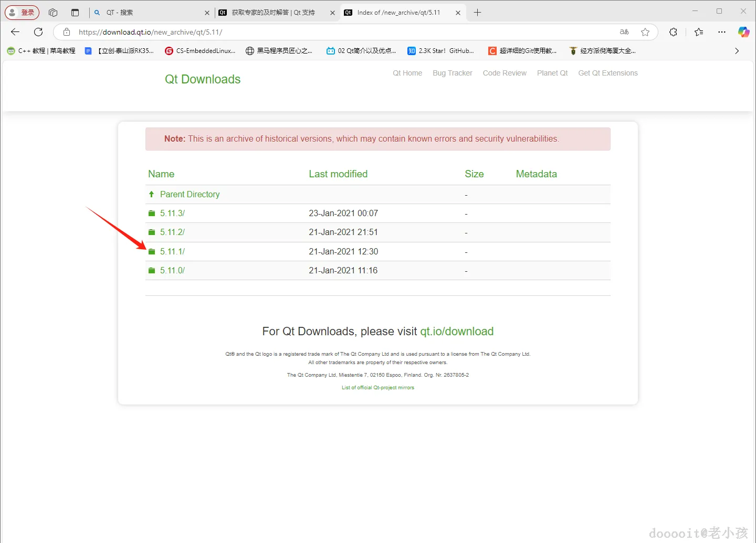Image resolution: width=756 pixels, height=543 pixels.
Task: Sort the listing by the Size column
Action: point(474,174)
